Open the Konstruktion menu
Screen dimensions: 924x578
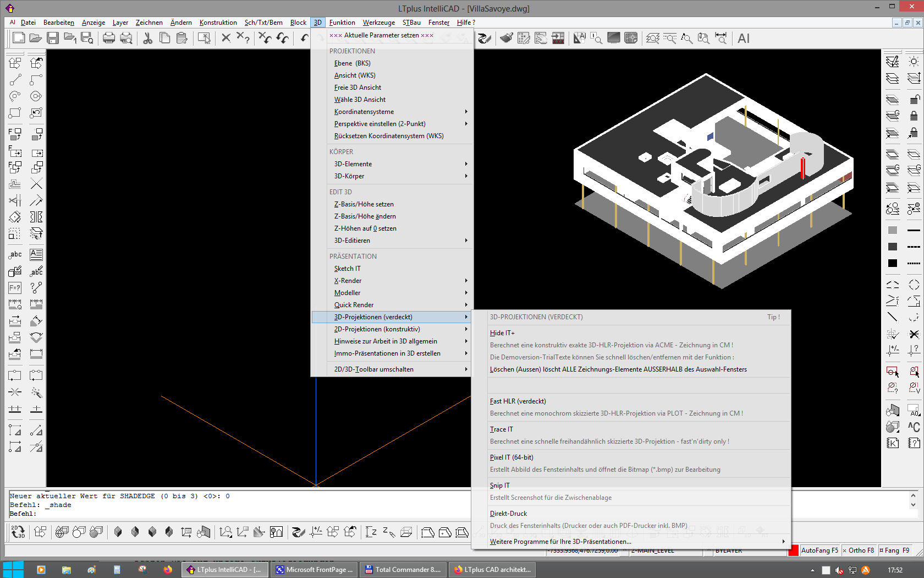tap(218, 23)
